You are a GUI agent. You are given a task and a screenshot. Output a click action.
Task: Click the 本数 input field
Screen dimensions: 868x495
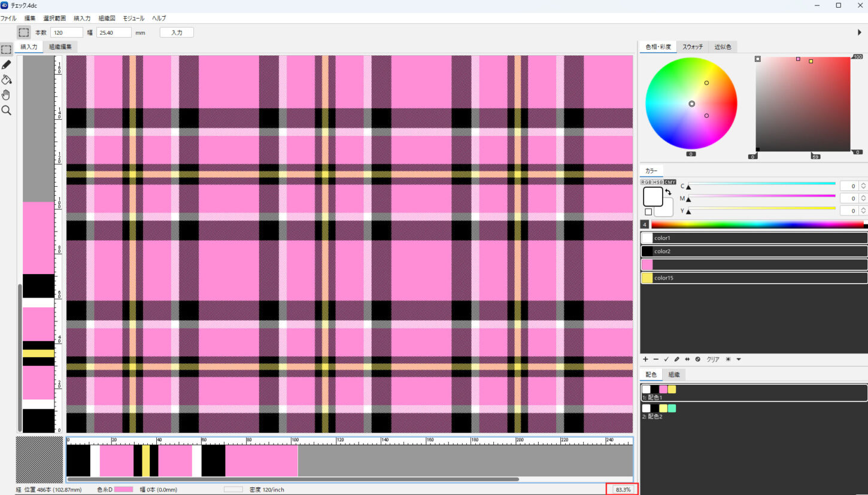66,32
